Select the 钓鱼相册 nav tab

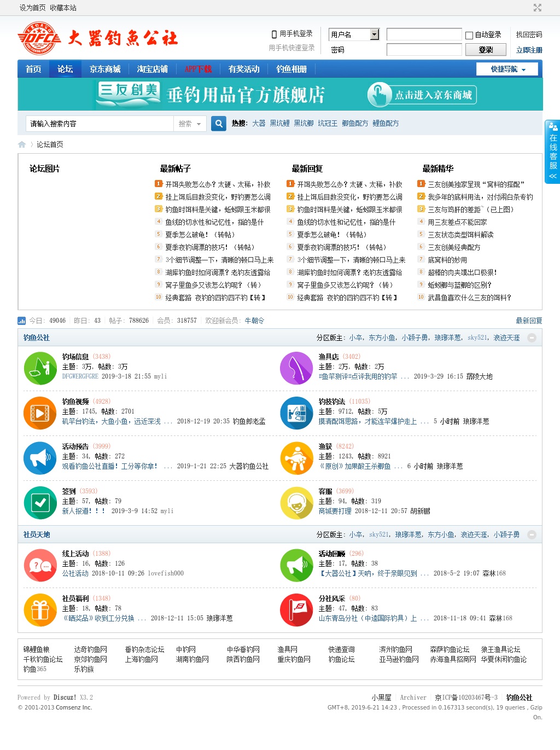291,69
